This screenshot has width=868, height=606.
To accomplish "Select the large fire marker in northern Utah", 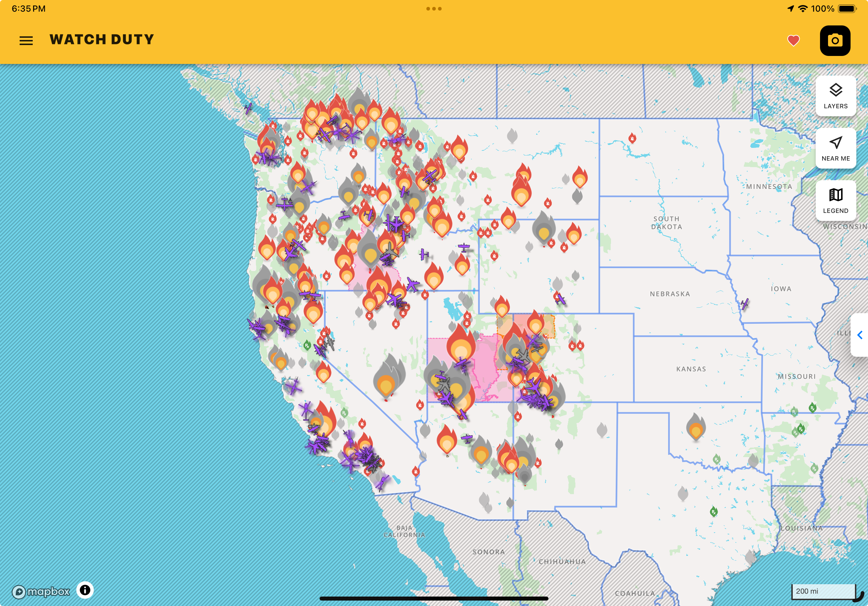I will [x=461, y=344].
